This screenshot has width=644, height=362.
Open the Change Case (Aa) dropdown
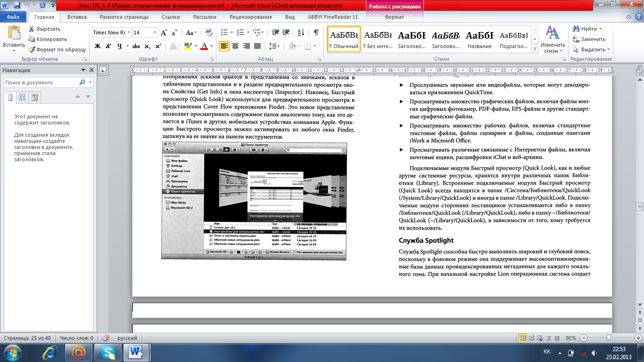tap(191, 33)
